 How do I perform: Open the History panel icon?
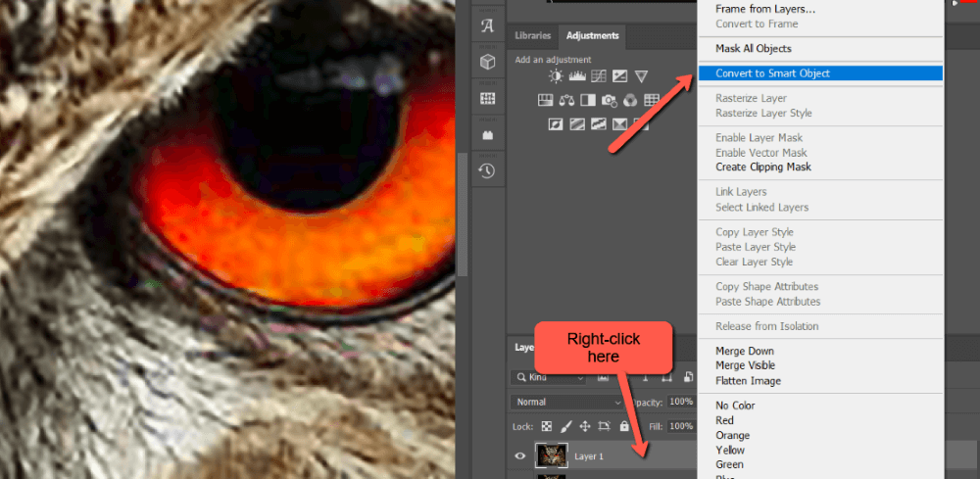click(487, 170)
